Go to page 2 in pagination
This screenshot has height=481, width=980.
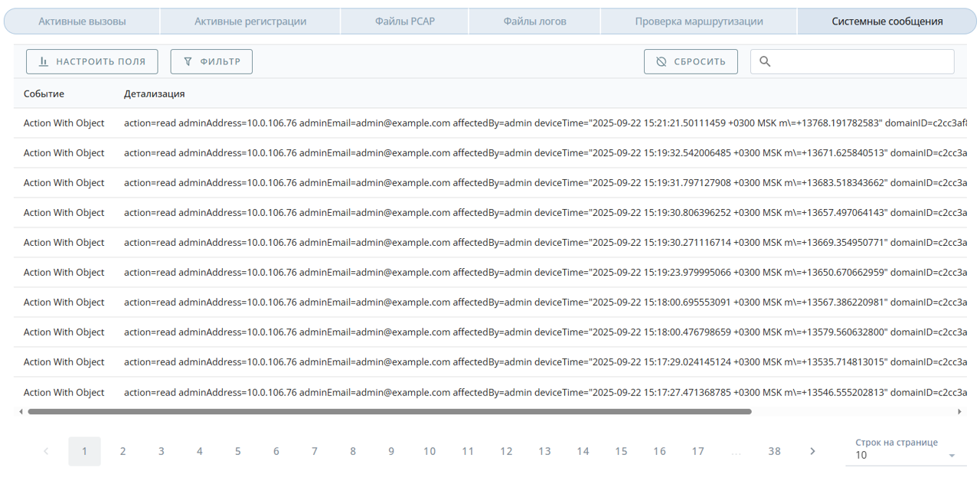pos(122,451)
